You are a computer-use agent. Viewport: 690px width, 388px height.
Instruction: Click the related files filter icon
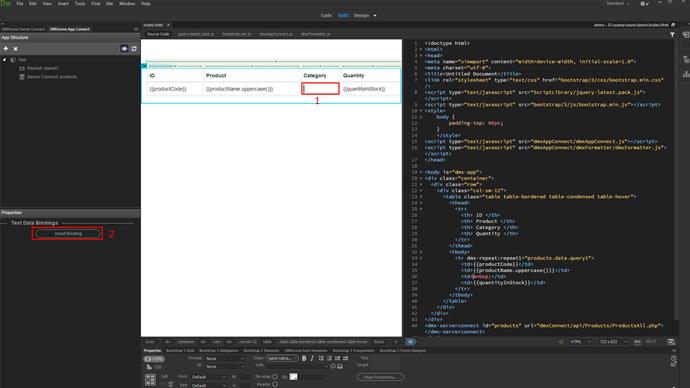tap(672, 34)
